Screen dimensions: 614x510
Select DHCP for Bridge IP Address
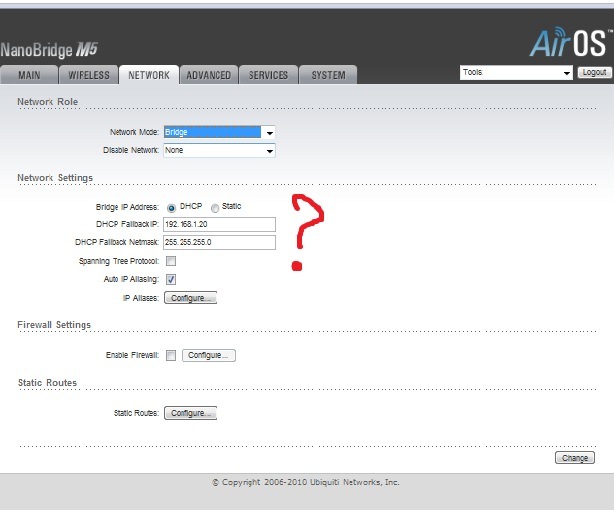[171, 208]
